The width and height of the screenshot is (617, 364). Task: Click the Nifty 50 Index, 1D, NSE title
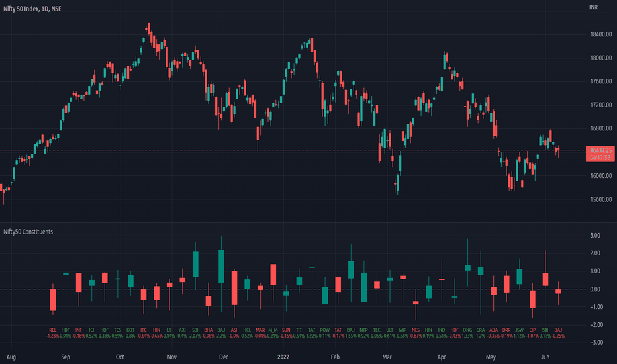(32, 9)
